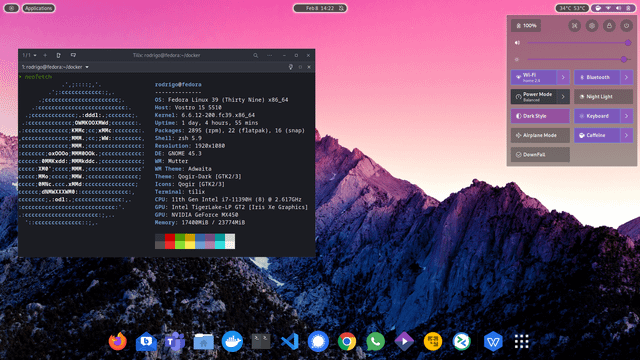This screenshot has width=640, height=360.
Task: Open Microsoft Teams from the dock
Action: click(x=175, y=341)
